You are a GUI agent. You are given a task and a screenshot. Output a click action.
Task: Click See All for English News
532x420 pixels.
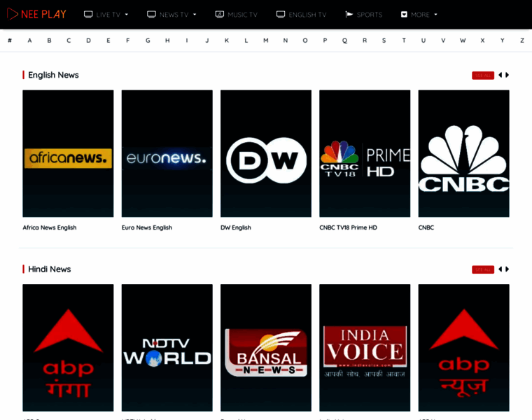tap(483, 76)
